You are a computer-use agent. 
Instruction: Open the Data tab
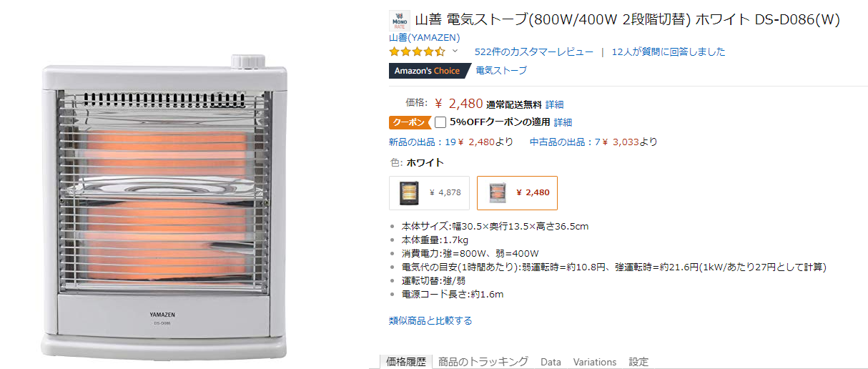(551, 362)
